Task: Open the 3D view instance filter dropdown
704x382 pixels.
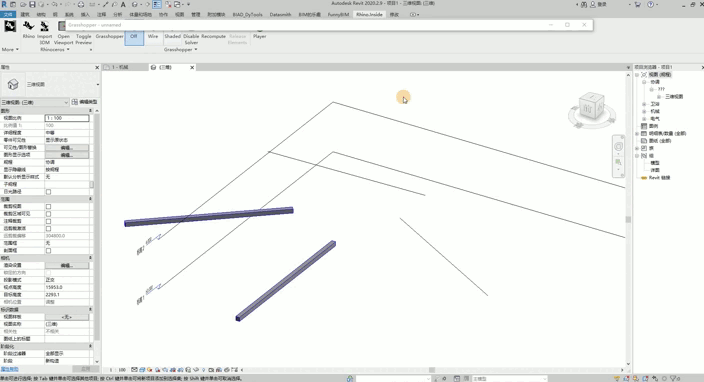Action: coord(35,102)
